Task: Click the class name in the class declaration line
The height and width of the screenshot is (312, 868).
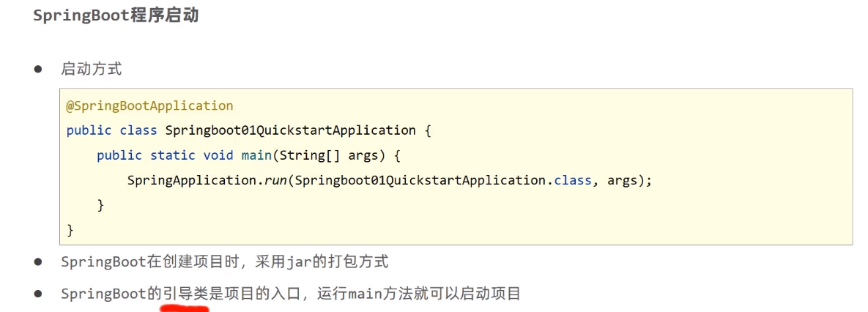Action: [291, 130]
